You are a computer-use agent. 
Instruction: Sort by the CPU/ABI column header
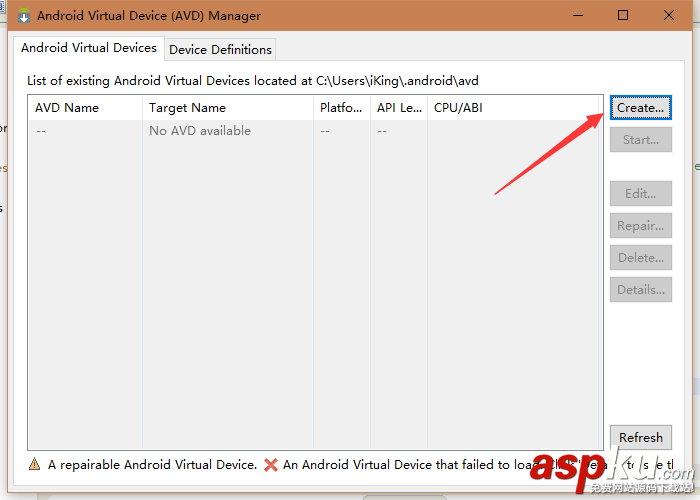(x=515, y=108)
